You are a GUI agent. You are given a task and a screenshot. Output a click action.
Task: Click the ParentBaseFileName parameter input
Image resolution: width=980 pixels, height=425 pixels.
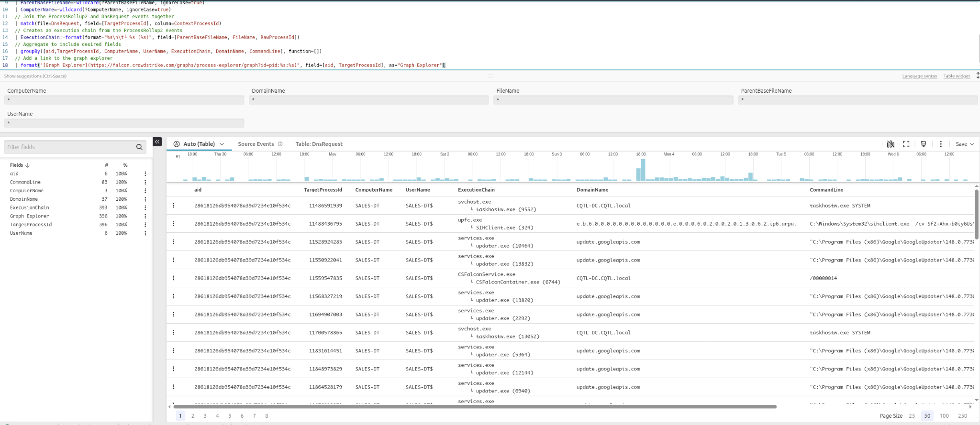coord(858,100)
